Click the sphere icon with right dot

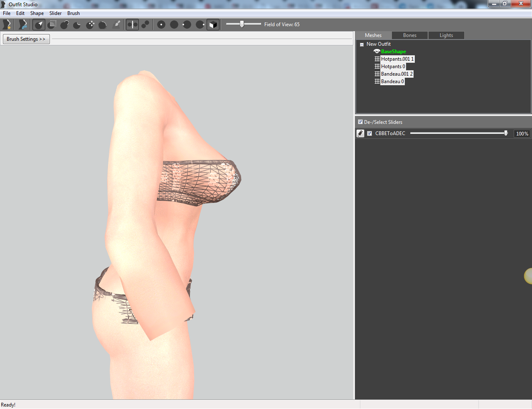[200, 25]
